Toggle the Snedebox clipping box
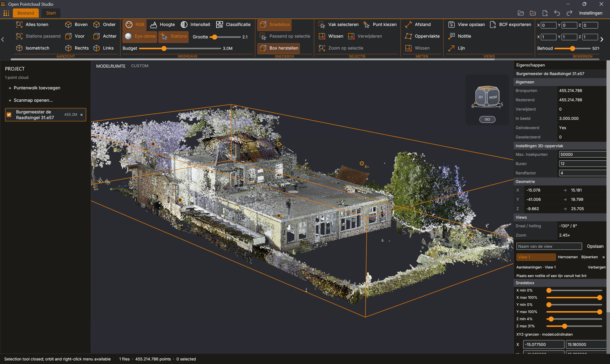 click(x=274, y=24)
